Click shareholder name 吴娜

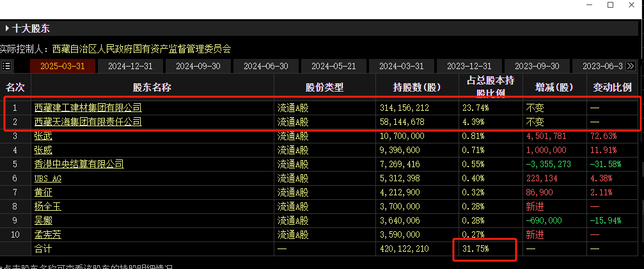[x=43, y=220]
